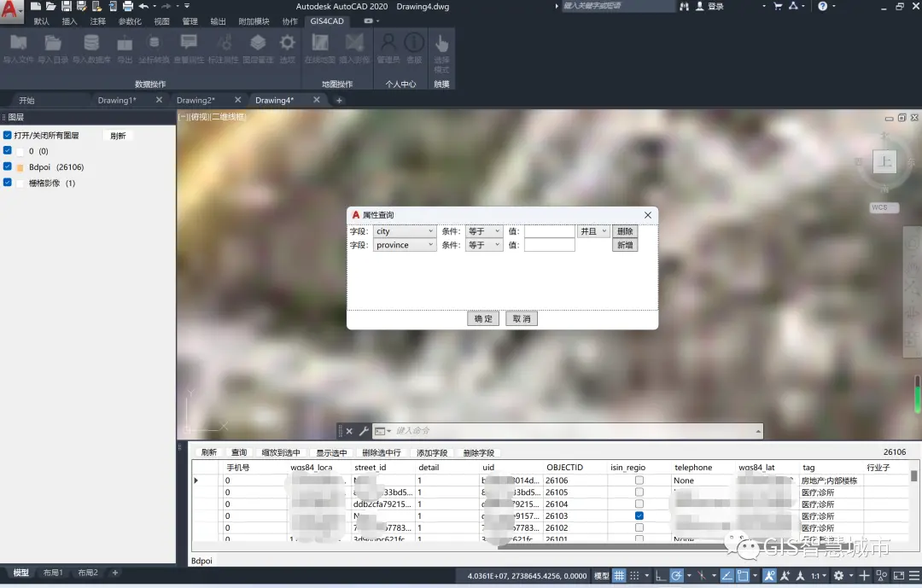
Task: Click the Export (导出) ribbon icon
Action: (125, 44)
